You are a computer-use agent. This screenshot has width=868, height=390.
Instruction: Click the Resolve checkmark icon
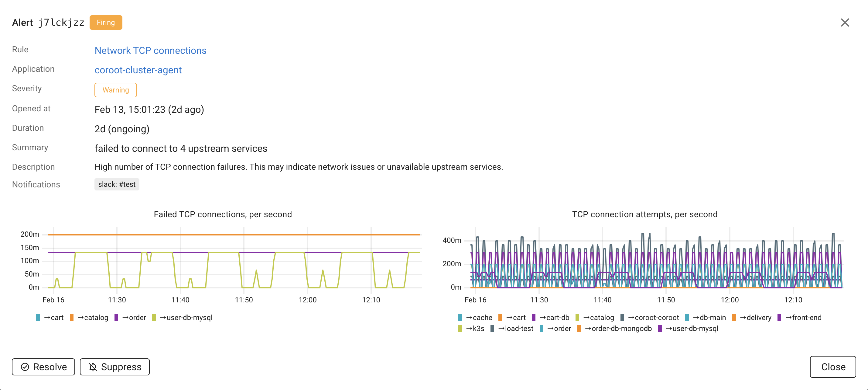(x=25, y=367)
